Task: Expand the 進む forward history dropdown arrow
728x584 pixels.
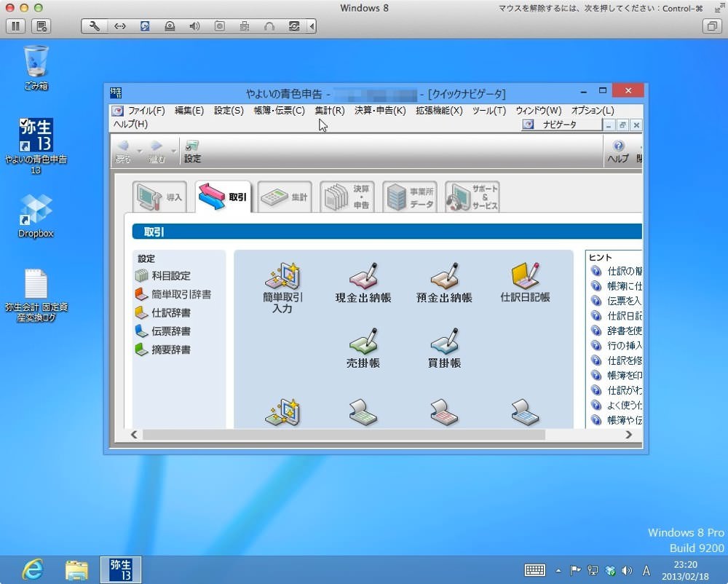Action: coord(174,151)
